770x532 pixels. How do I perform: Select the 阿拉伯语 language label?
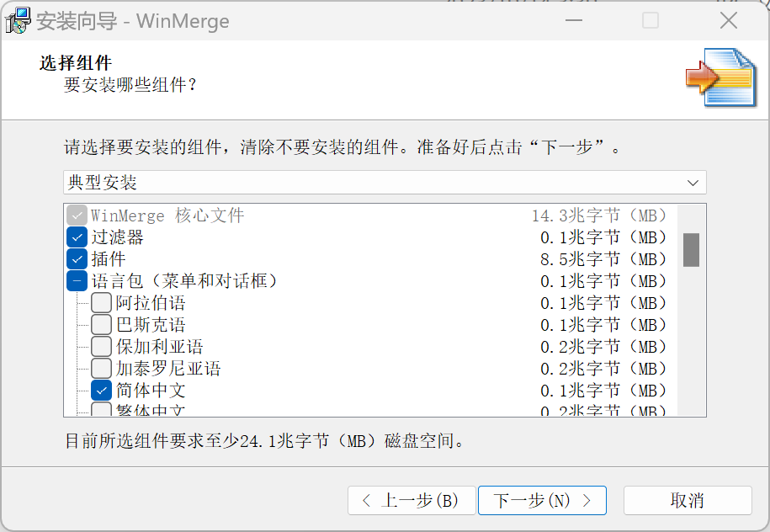pos(151,303)
